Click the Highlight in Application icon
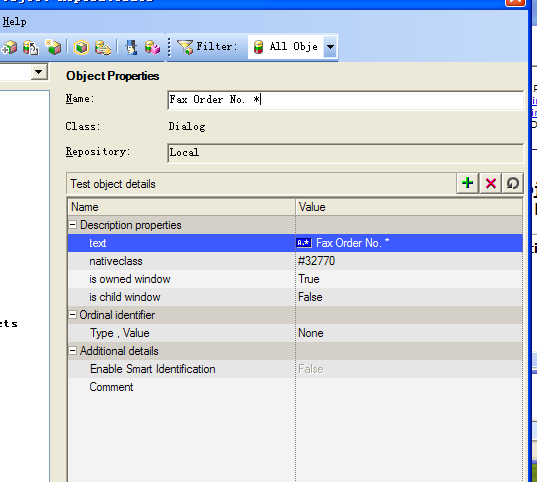This screenshot has width=537, height=482. [81, 47]
